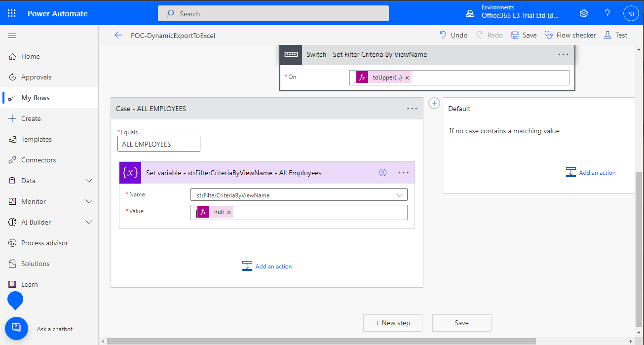Image resolution: width=644 pixels, height=345 pixels.
Task: Open Set variable action ellipsis menu
Action: (x=404, y=173)
